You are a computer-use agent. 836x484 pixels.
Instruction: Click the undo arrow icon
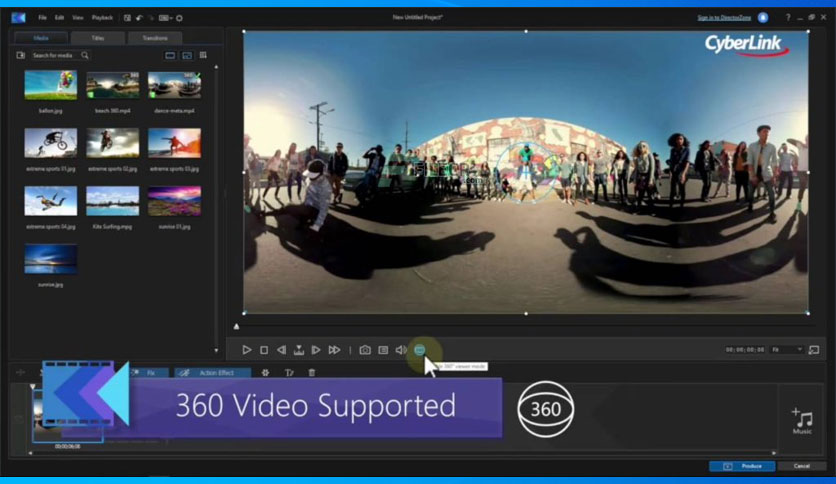tap(139, 18)
